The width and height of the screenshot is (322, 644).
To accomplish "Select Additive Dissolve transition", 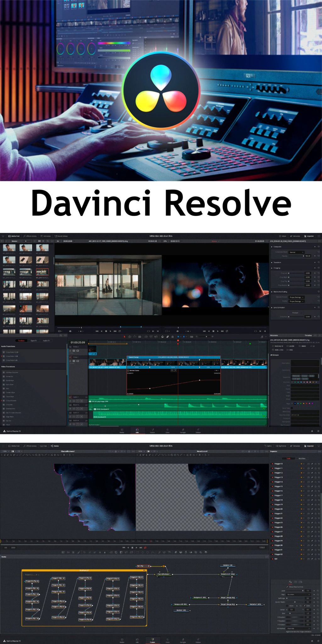I will click(12, 372).
